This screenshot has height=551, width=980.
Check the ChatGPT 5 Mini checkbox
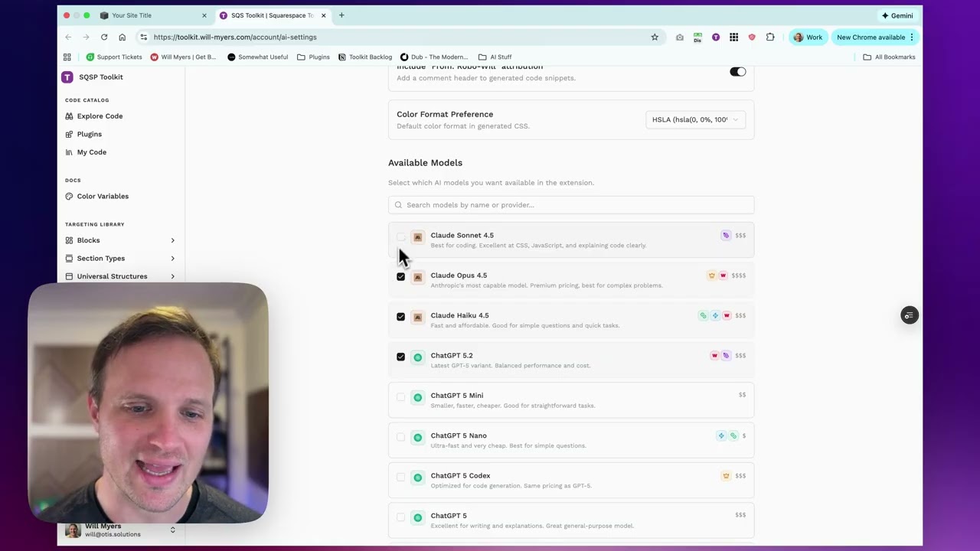tap(400, 397)
